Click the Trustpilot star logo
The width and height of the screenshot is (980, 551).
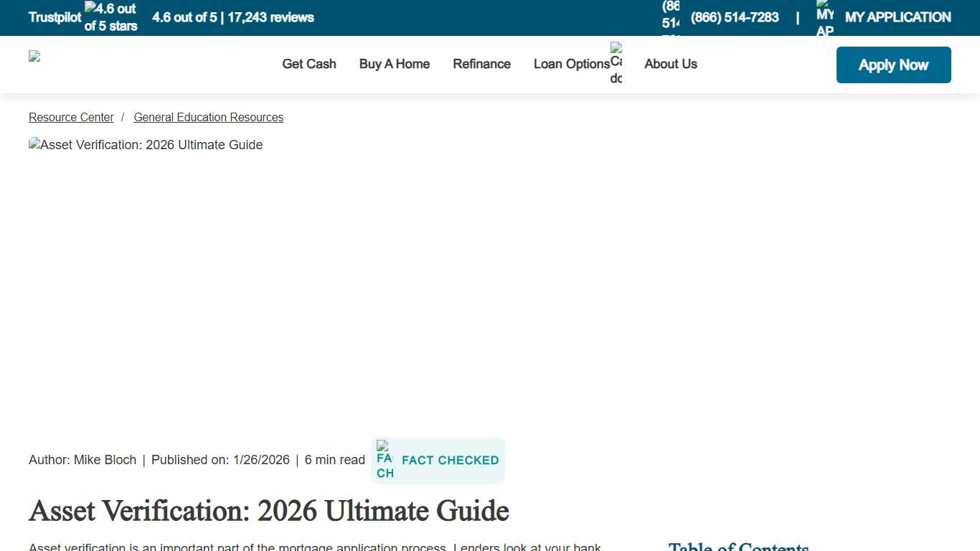pyautogui.click(x=55, y=17)
